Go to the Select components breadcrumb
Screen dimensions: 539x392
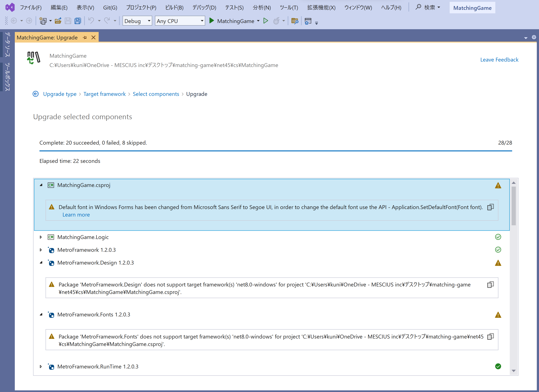pyautogui.click(x=156, y=94)
